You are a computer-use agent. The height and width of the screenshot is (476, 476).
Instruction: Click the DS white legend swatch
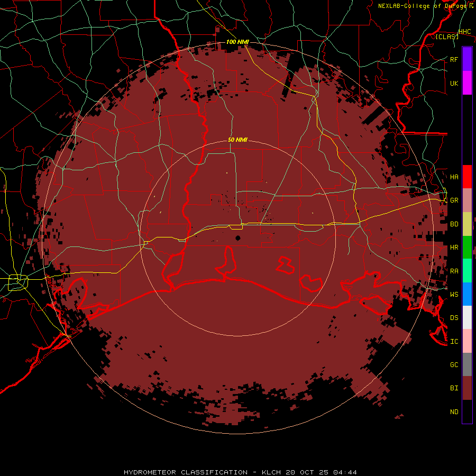click(x=467, y=317)
